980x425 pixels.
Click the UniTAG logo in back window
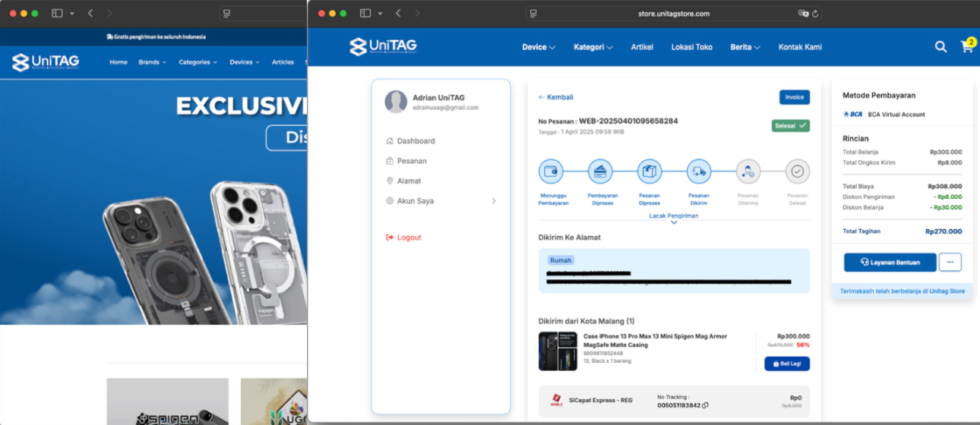[x=46, y=61]
